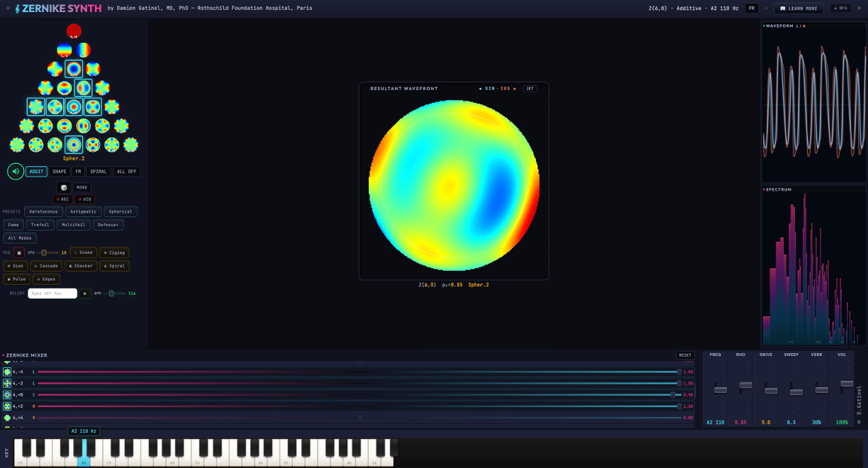
Task: Adjust the BPM slider
Action: click(111, 293)
